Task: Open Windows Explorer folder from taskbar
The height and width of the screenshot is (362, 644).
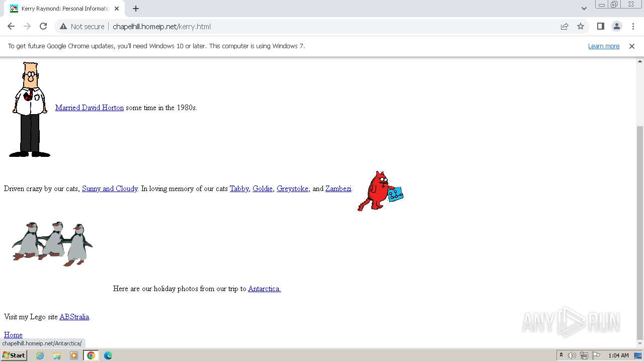Action: tap(57, 355)
